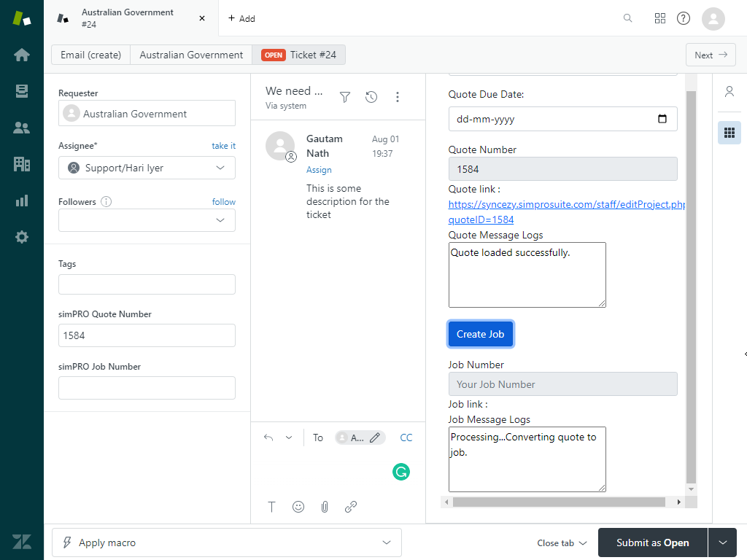Click the attach file paperclip icon
This screenshot has height=560, width=747.
click(325, 507)
